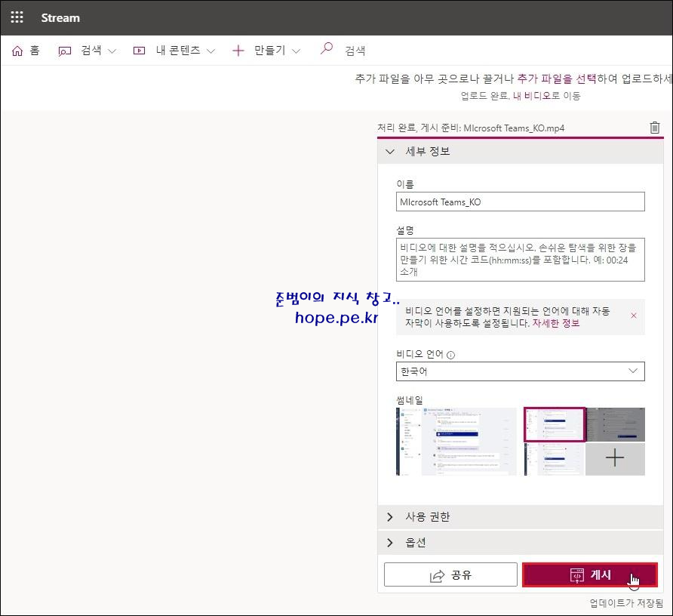The image size is (673, 616).
Task: Open the app launcher waffle icon
Action: point(17,17)
